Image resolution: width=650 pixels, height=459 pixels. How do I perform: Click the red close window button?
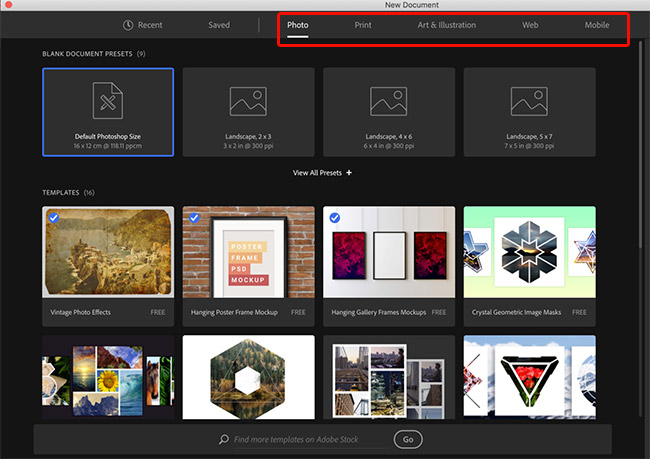pos(8,5)
